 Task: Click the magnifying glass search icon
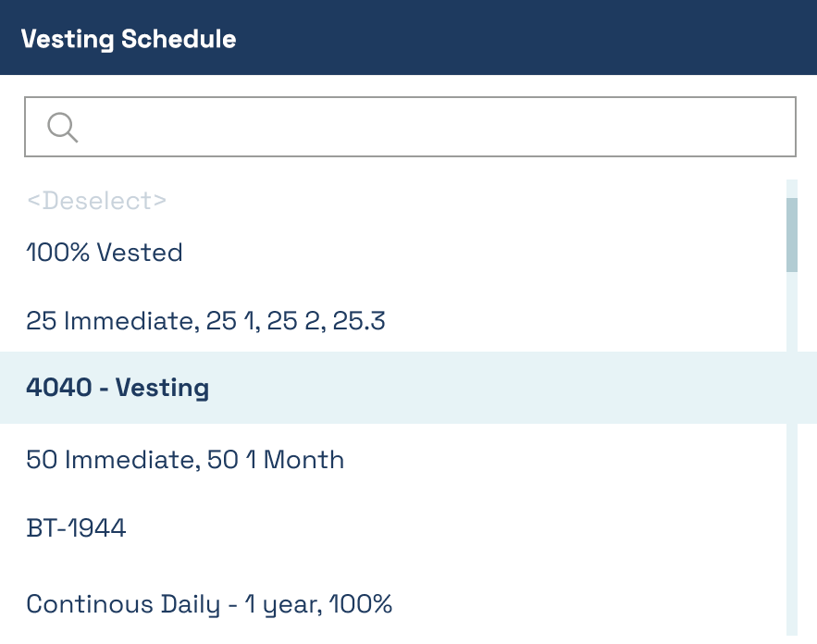pyautogui.click(x=63, y=127)
